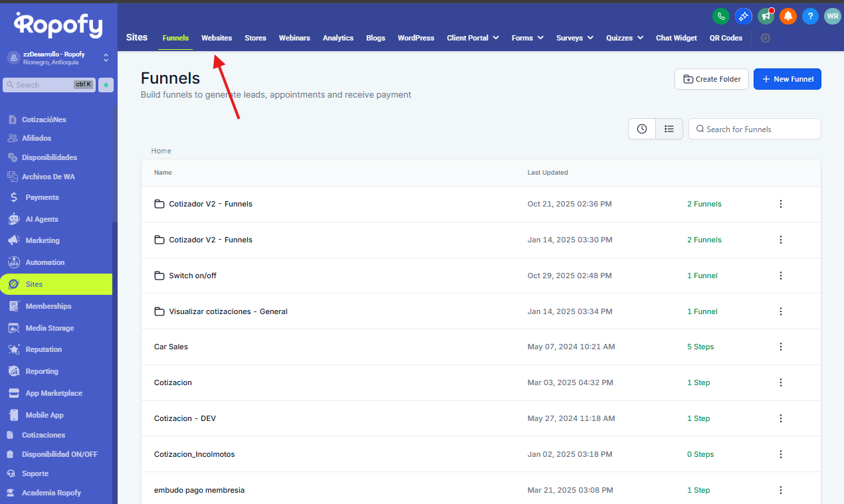Open the Analytics tab
This screenshot has height=504, width=844.
(338, 38)
